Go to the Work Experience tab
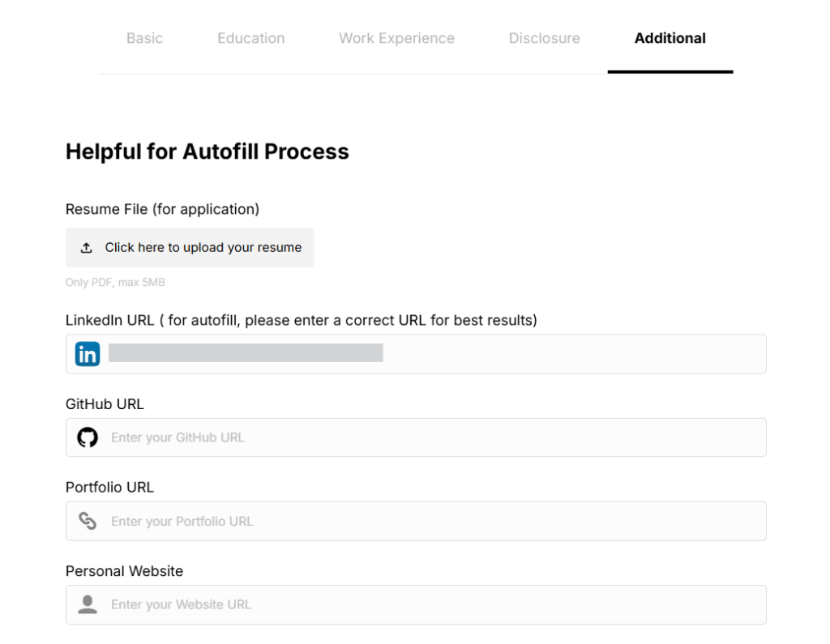The width and height of the screenshot is (830, 644). click(396, 38)
